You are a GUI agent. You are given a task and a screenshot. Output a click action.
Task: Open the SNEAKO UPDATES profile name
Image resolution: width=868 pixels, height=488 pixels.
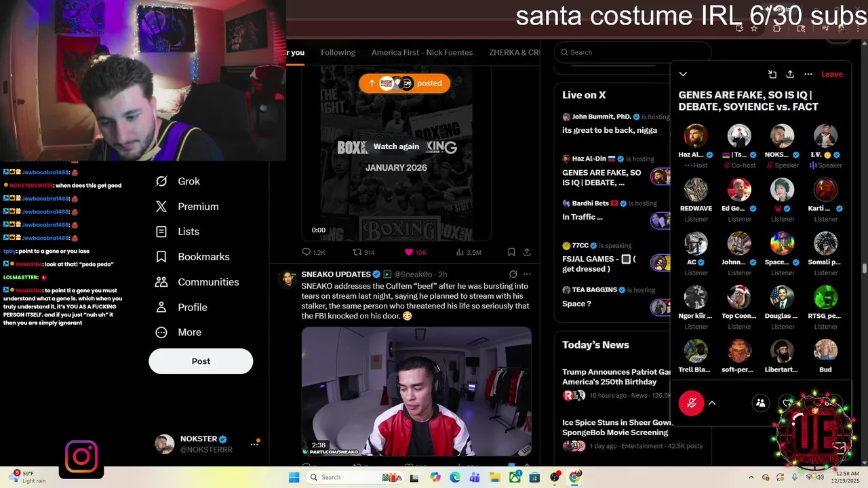click(336, 274)
